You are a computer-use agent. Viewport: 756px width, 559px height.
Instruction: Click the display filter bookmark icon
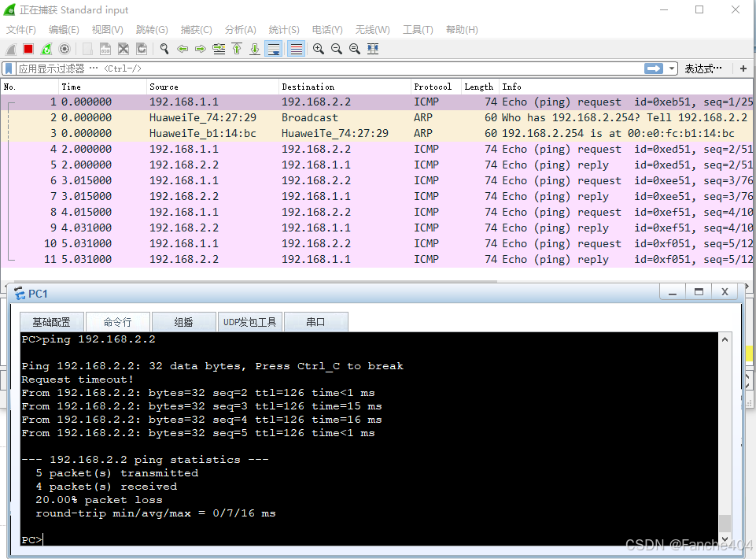tap(9, 68)
